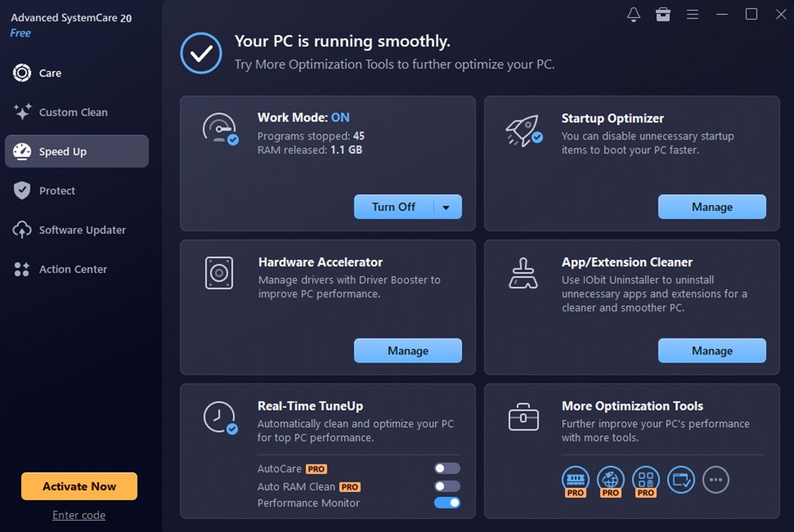Show more tools via ellipsis icon
This screenshot has width=794, height=532.
click(x=716, y=479)
